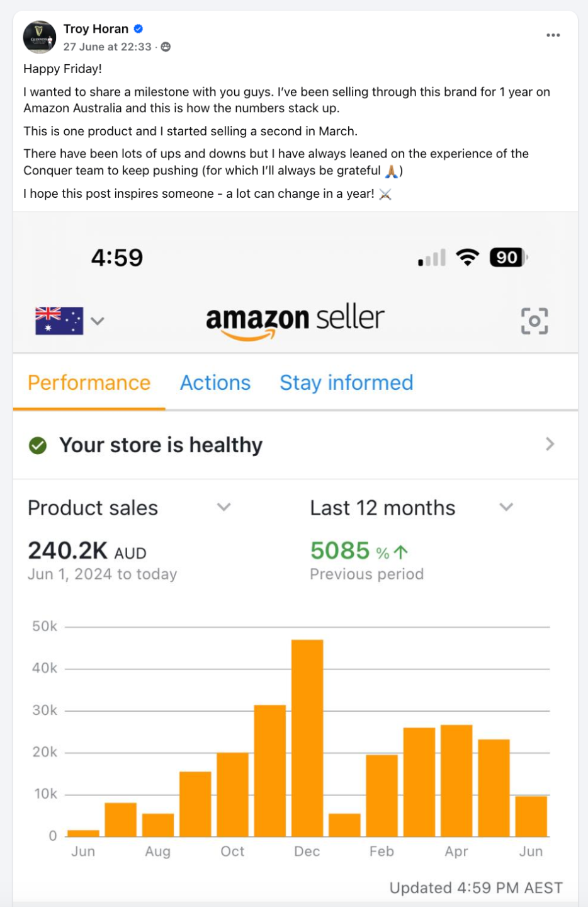This screenshot has height=907, width=588.
Task: Click the Australian flag icon
Action: (x=59, y=321)
